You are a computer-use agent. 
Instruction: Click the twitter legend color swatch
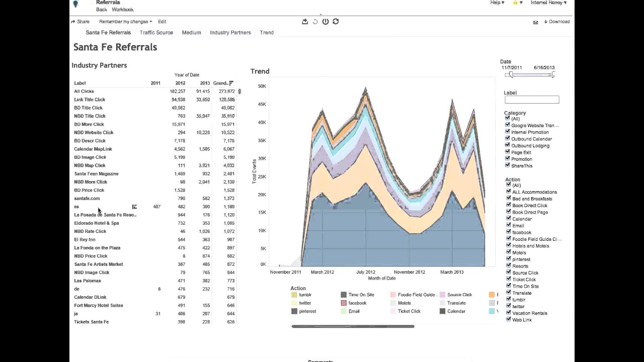[294, 303]
